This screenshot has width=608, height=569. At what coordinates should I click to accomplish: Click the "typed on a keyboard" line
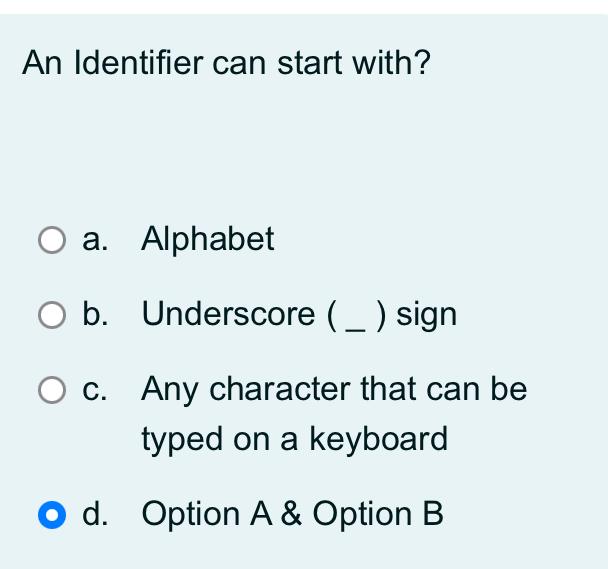[x=295, y=438]
